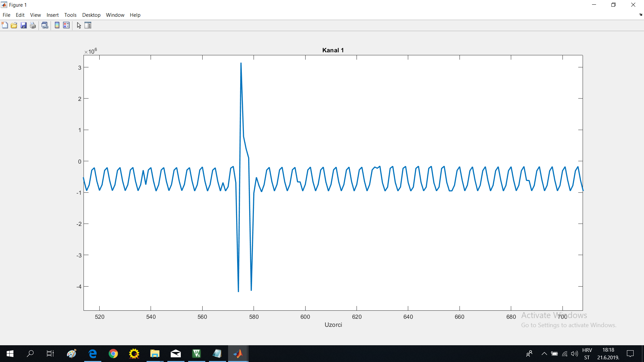Open the volume control in the tray

(575, 354)
